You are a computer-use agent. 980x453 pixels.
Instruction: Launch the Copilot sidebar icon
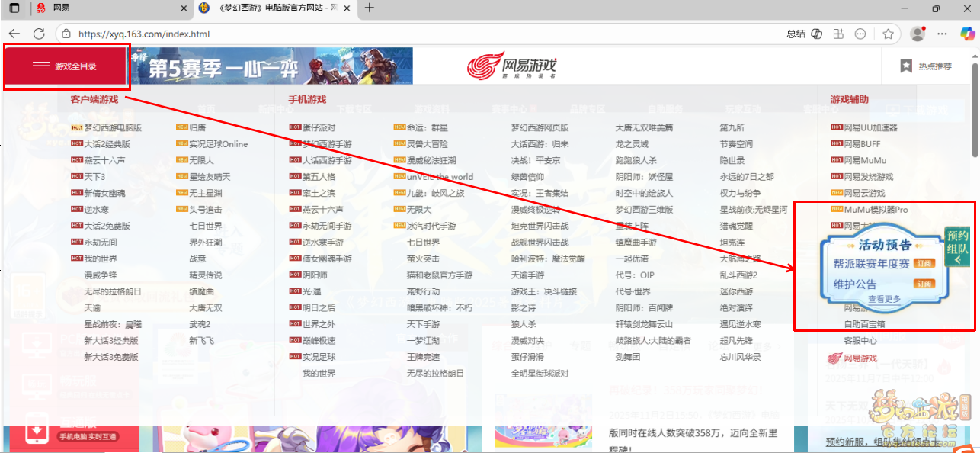point(967,34)
